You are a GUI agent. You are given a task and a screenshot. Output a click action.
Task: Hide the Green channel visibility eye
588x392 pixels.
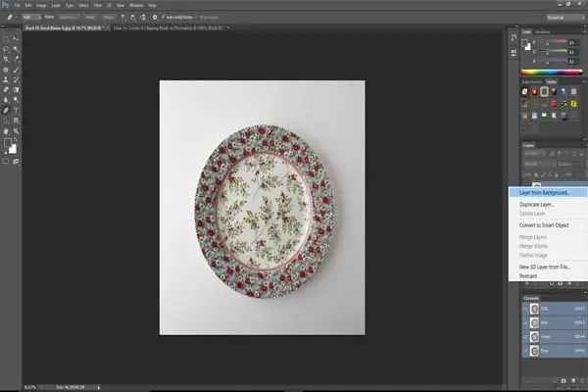[525, 336]
